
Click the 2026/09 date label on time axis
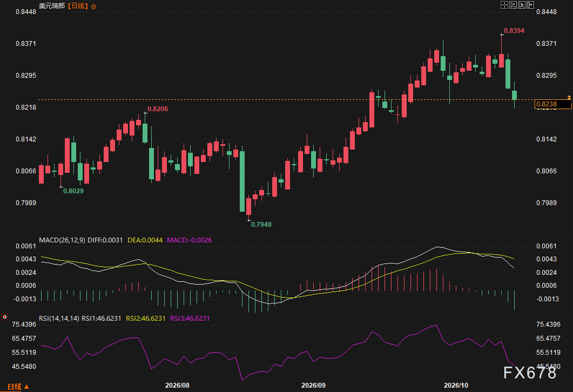tap(313, 386)
